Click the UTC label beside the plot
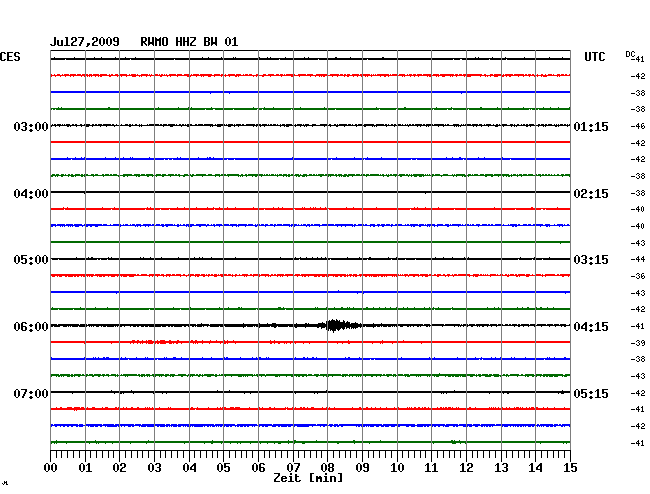Screen dimensions: 650x494 (595, 57)
